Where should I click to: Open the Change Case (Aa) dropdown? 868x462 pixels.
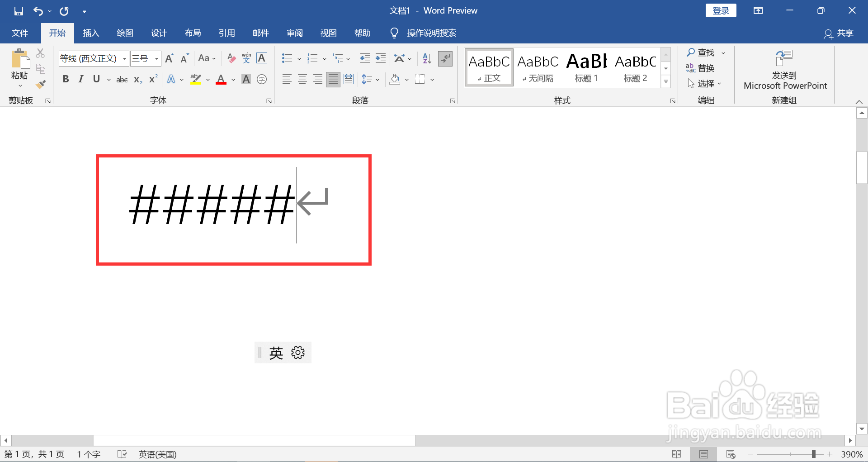pos(207,58)
